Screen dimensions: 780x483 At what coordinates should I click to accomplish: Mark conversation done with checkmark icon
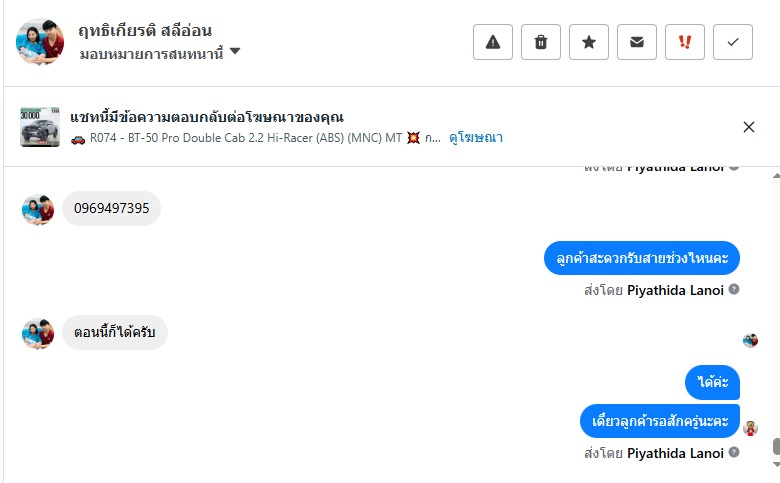coord(733,42)
